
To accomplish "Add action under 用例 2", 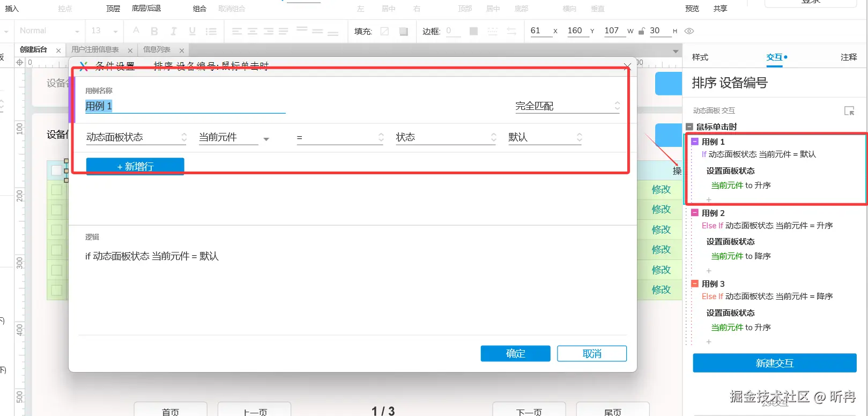I will coord(709,271).
